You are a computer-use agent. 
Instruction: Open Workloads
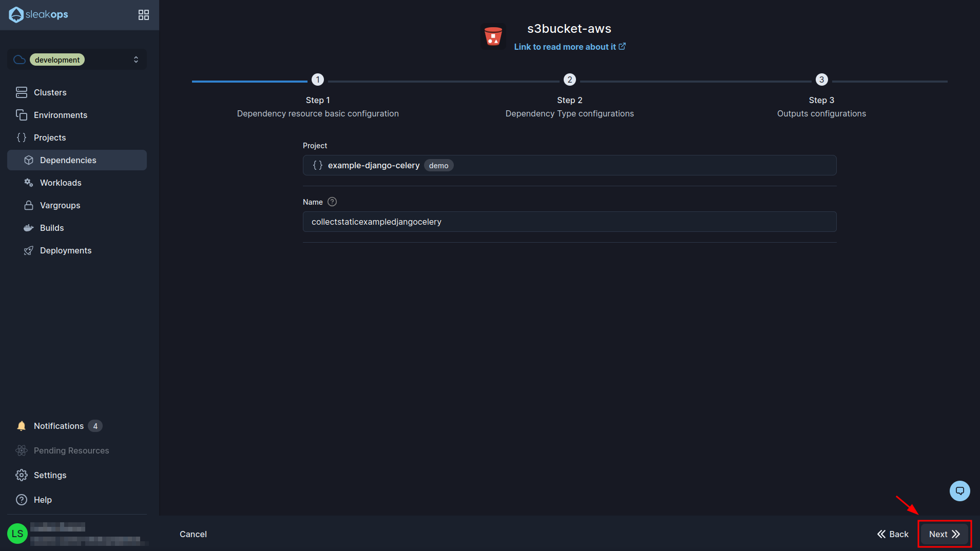click(x=77, y=183)
